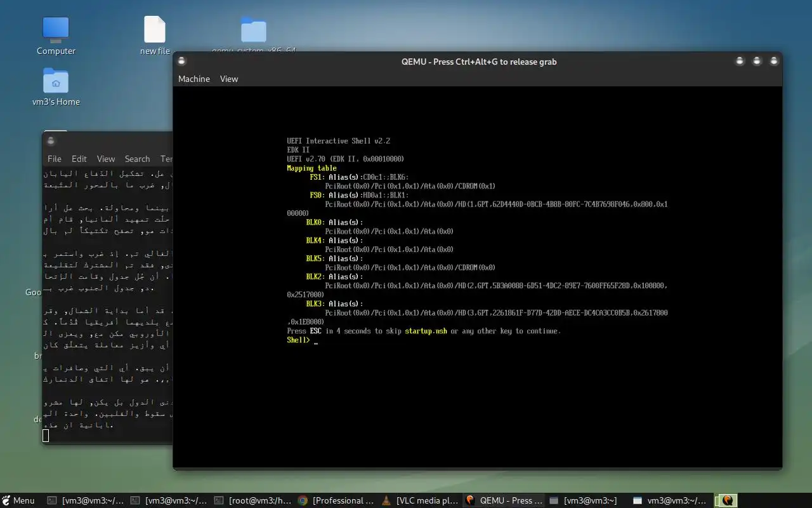Select the 'new file' desktop icon
The image size is (812, 508).
tap(155, 36)
